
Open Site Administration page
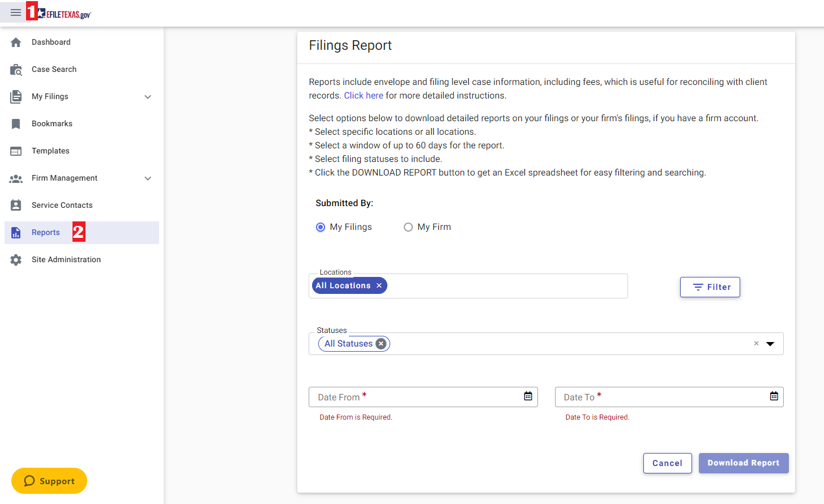[82, 260]
